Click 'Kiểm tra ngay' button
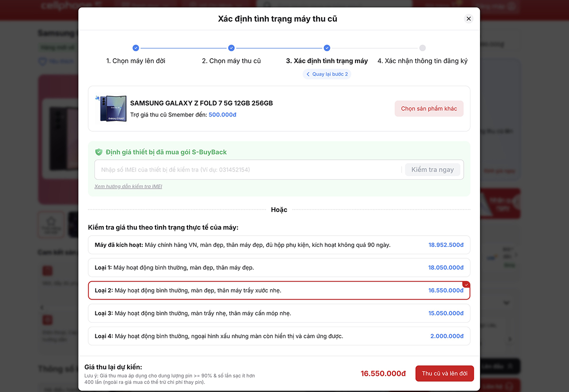Viewport: 569px width, 392px height. tap(432, 170)
